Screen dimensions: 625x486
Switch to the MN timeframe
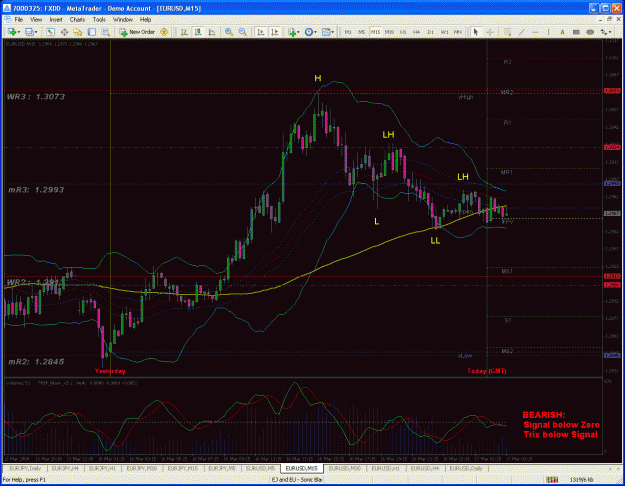(x=458, y=32)
